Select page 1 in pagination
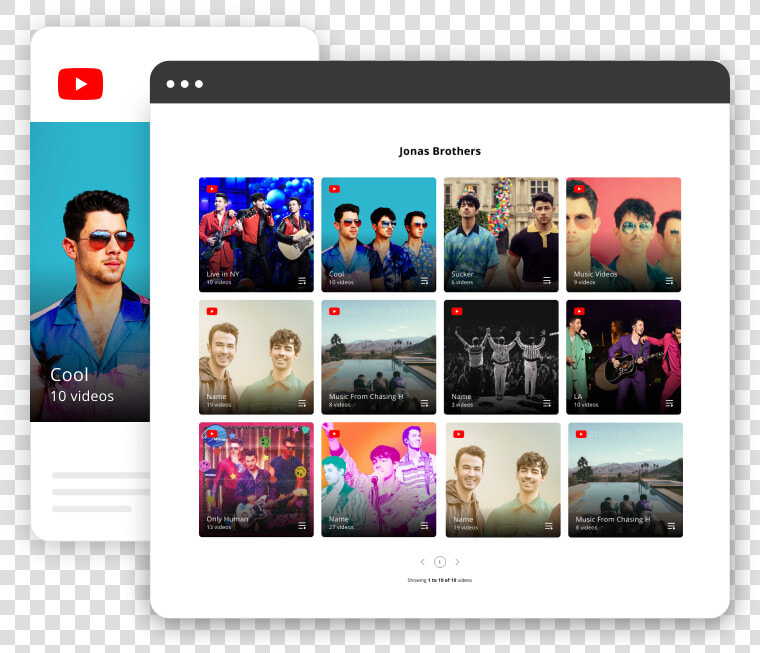Screen dimensions: 760x653 (440, 562)
